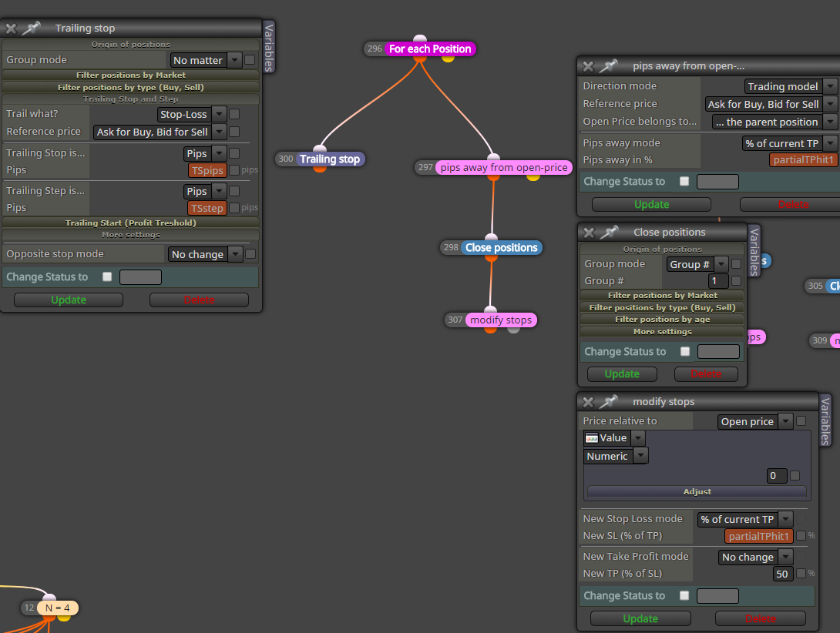This screenshot has height=633, width=840.
Task: Click the Value type icon in modify stops
Action: (x=591, y=438)
